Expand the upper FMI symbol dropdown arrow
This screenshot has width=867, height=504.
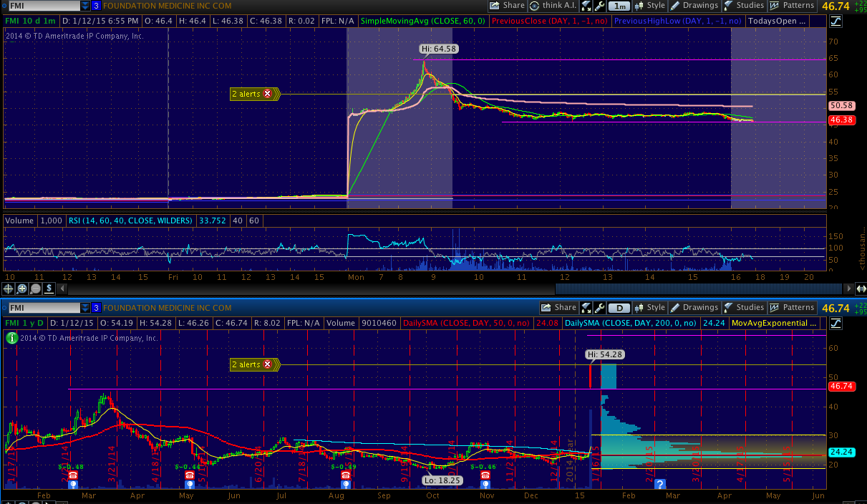pos(86,6)
